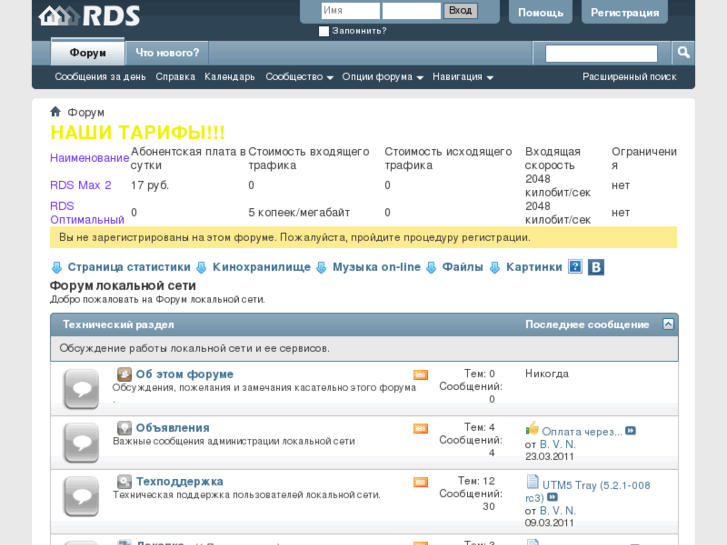Click the НАШИ ТАРИФЫ!!! heading
Viewport: 727px width, 545px height.
point(138,133)
